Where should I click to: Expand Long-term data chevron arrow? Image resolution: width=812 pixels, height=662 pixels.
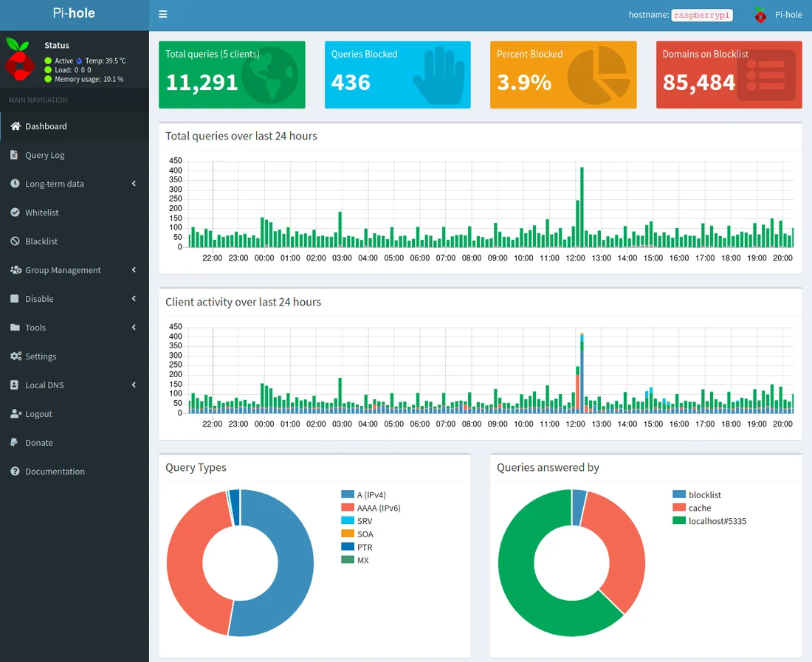tap(134, 183)
